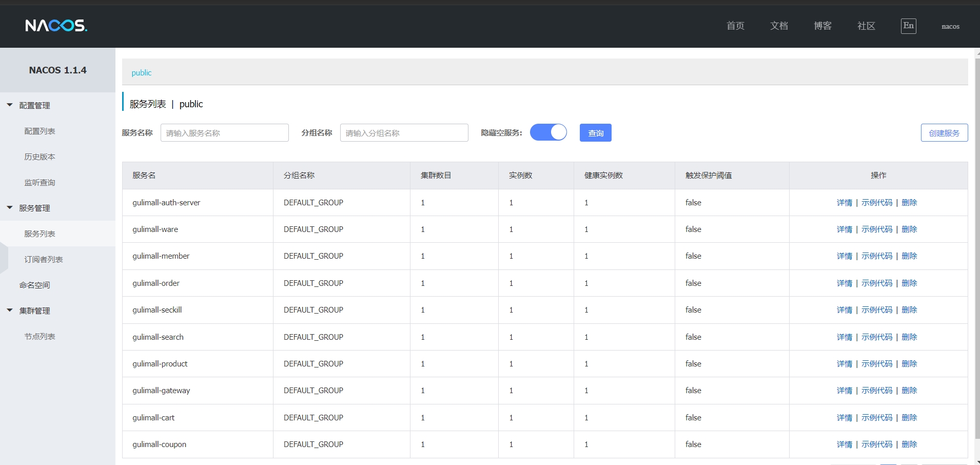Screen dimensions: 980x465
Task: Open 详情 for gulimall-search
Action: coord(845,337)
